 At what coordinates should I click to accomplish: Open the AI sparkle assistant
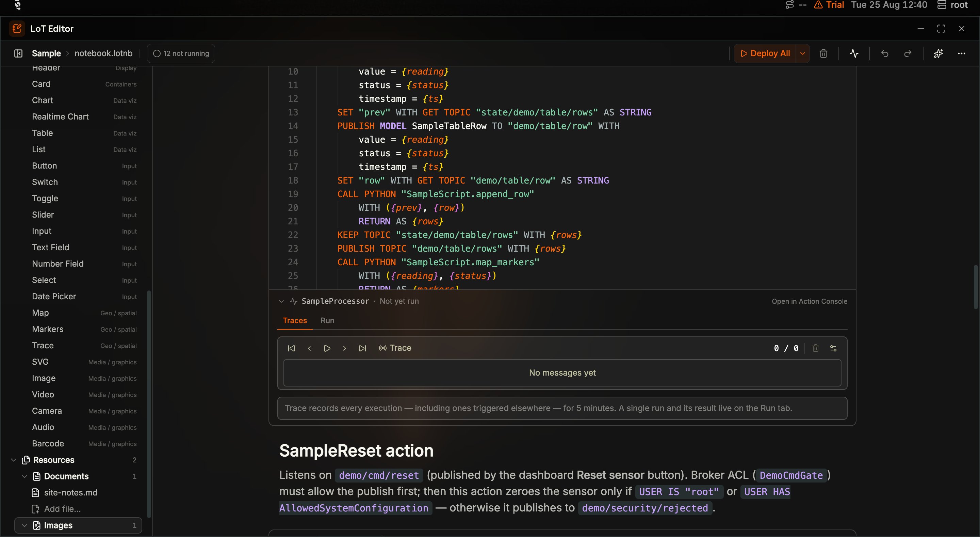938,53
